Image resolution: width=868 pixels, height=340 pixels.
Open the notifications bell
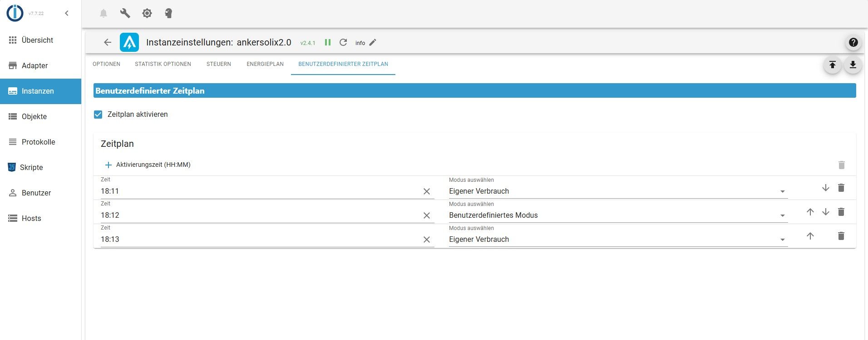coord(104,13)
